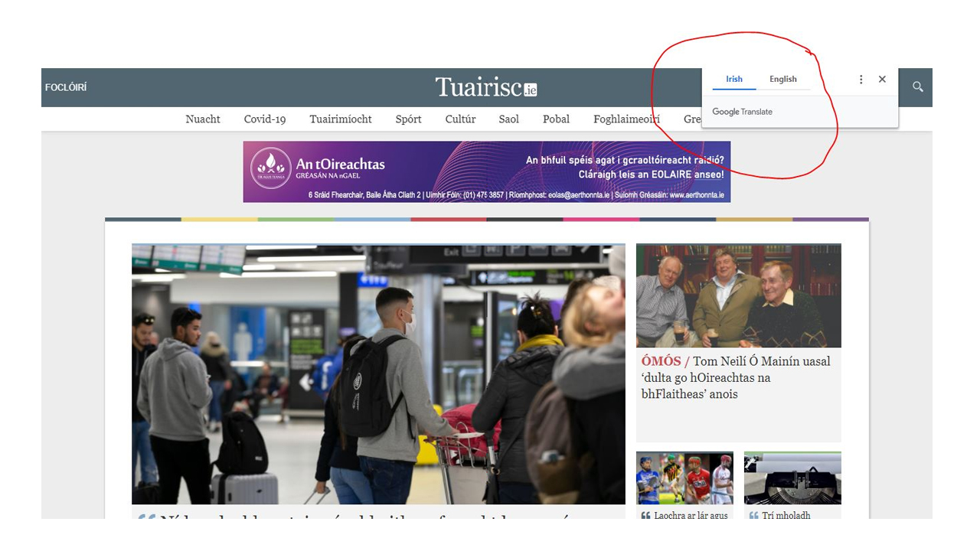
Task: Open the Tom Neilí Ó Mainín tribute article
Action: 736,377
